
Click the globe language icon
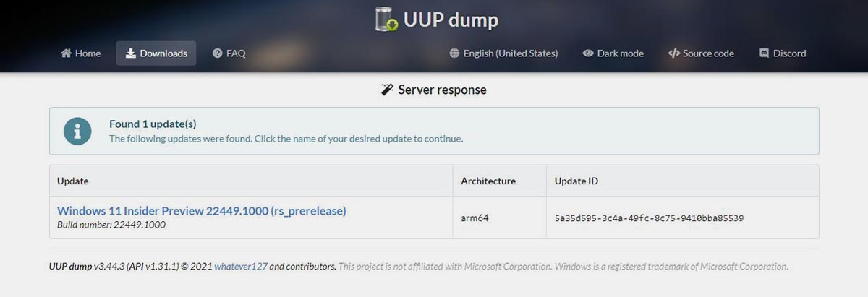(x=454, y=53)
